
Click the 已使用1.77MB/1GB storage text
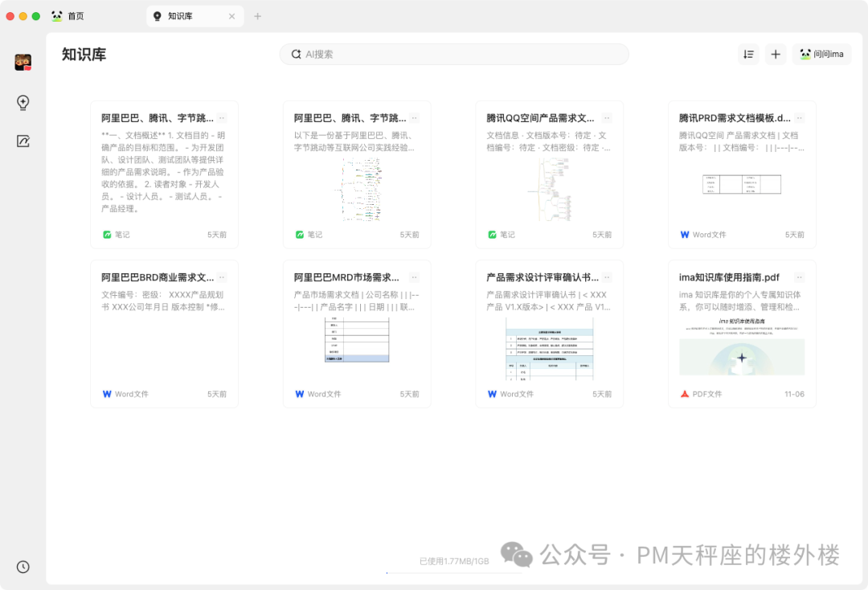pos(454,561)
